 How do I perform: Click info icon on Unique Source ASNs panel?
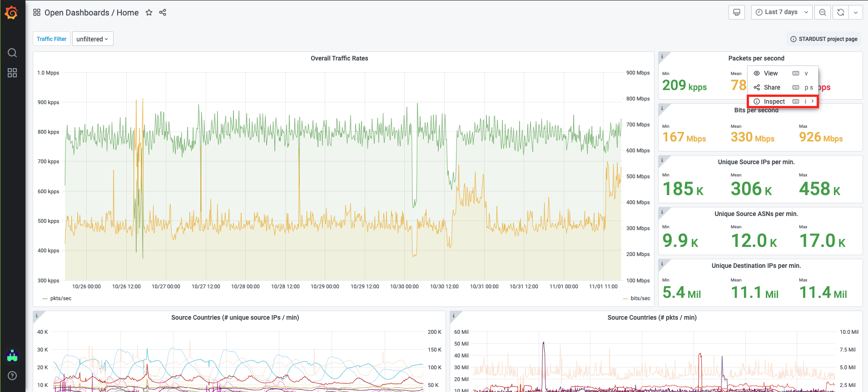[x=662, y=212]
